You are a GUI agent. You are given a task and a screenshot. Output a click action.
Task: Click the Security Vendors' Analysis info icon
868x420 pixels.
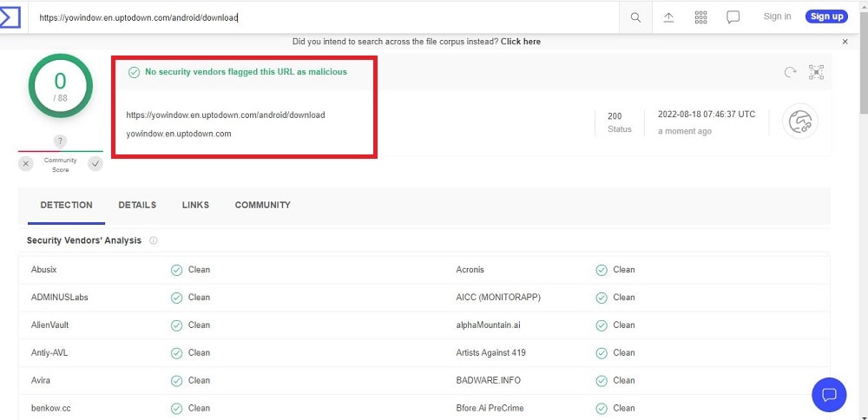[x=154, y=240]
